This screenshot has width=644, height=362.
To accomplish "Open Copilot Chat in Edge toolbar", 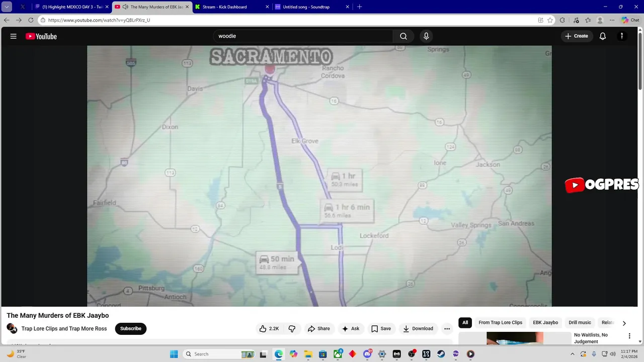I will [x=630, y=20].
